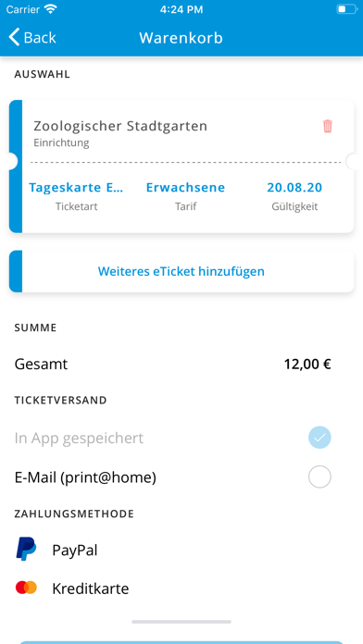This screenshot has width=363, height=644.
Task: Tap the E-Mail (print@home) label
Action: pos(85,477)
